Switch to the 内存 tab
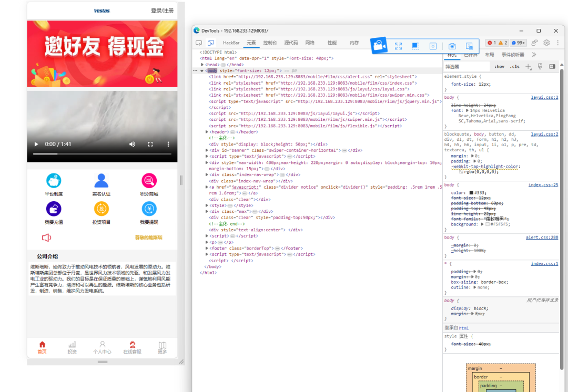568x392 pixels. click(354, 43)
